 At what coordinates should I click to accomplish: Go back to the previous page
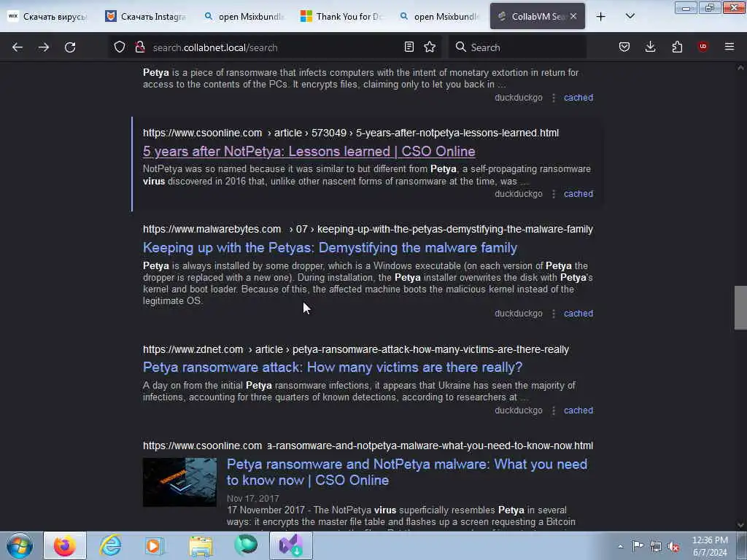(x=18, y=47)
